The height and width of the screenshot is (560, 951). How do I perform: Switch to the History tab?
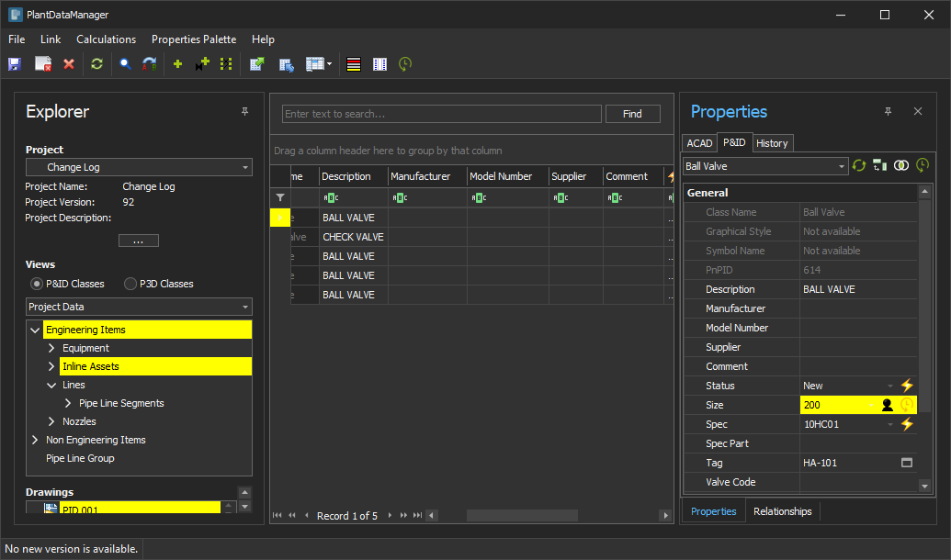click(x=772, y=143)
